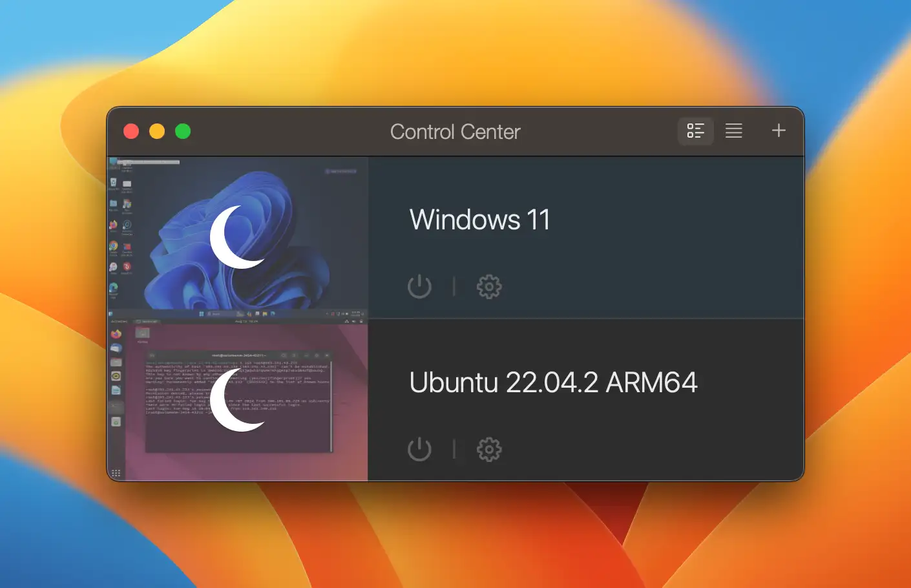The image size is (911, 588).
Task: Open Windows 11 configuration gear
Action: 489,286
